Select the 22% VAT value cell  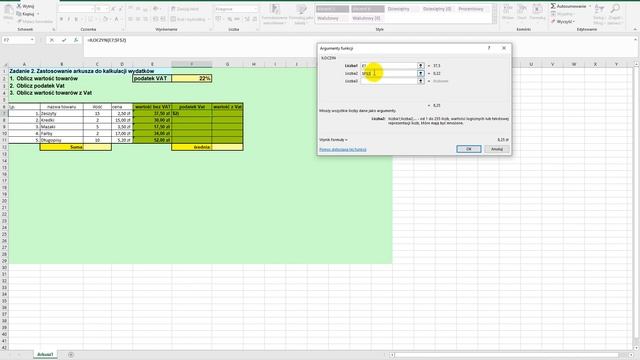191,78
